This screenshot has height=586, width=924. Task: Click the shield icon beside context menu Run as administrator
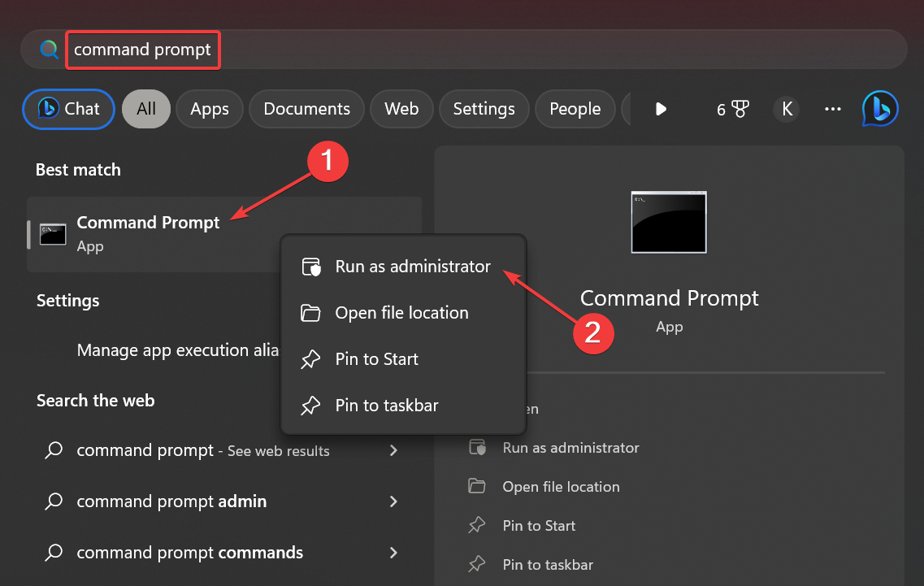tap(311, 267)
